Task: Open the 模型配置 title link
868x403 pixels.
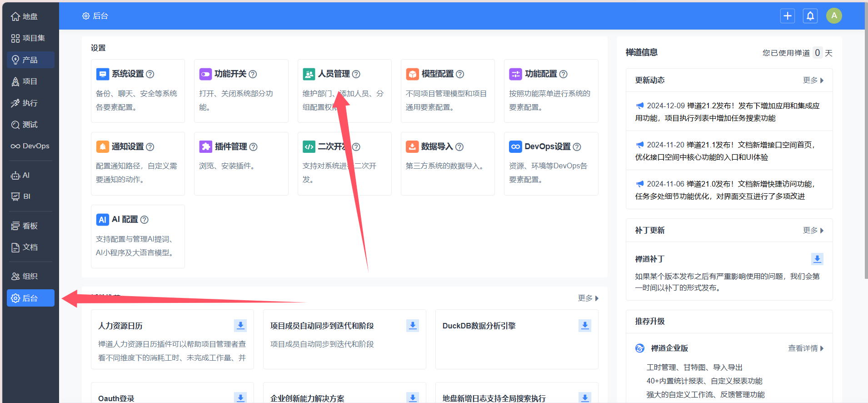Action: (x=437, y=74)
